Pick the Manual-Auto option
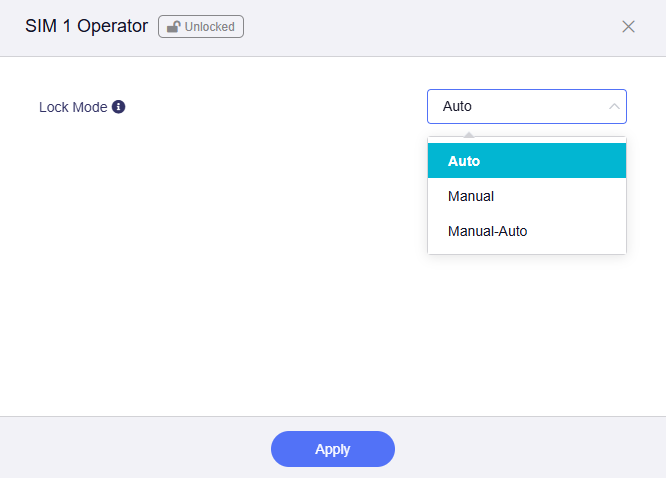This screenshot has height=478, width=666. click(527, 231)
